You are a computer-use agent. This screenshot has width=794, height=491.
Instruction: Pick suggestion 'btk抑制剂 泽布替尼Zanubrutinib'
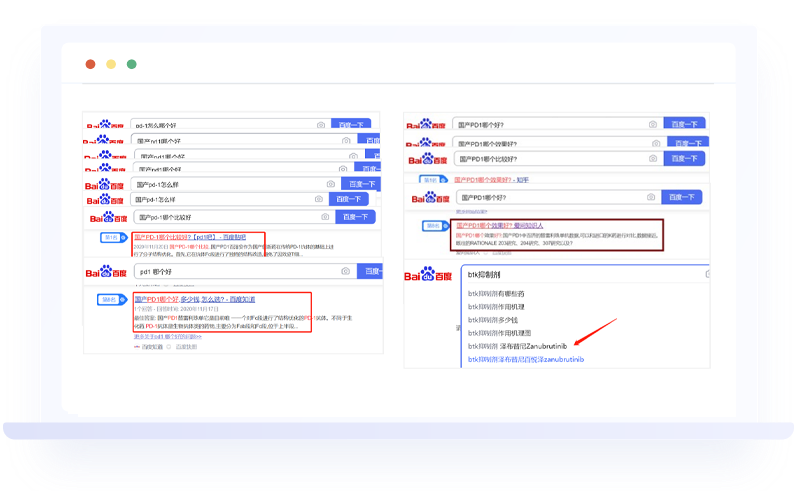pos(518,346)
